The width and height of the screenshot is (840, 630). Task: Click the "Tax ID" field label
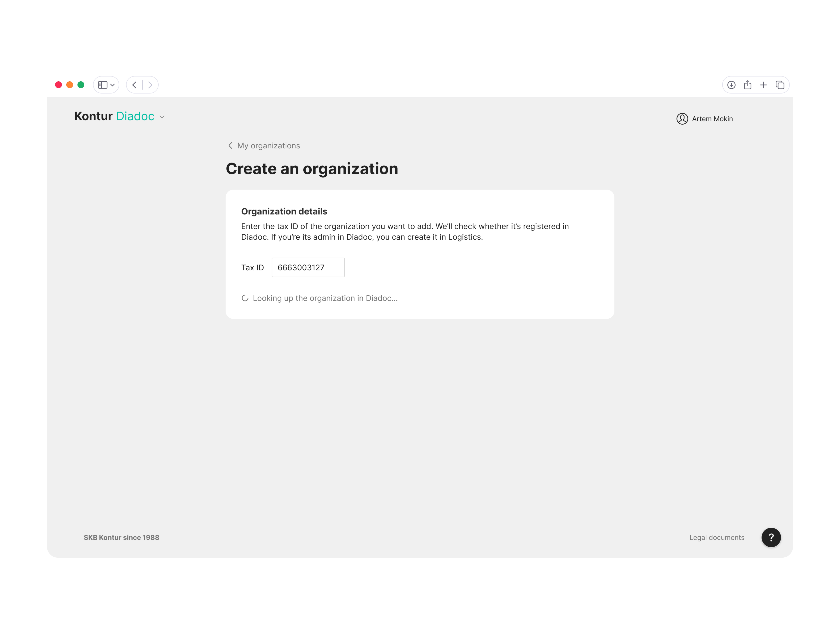(x=252, y=268)
